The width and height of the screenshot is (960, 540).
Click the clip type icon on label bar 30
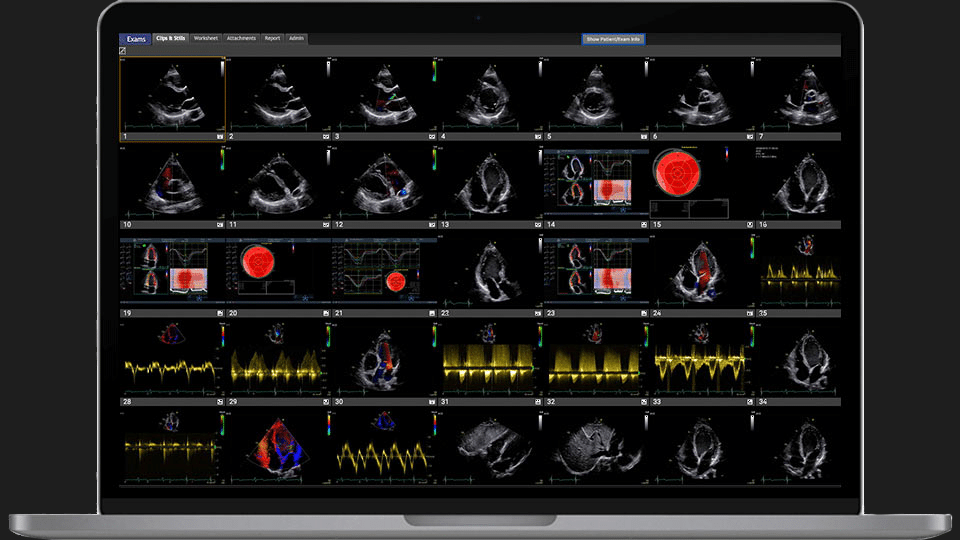[432, 402]
